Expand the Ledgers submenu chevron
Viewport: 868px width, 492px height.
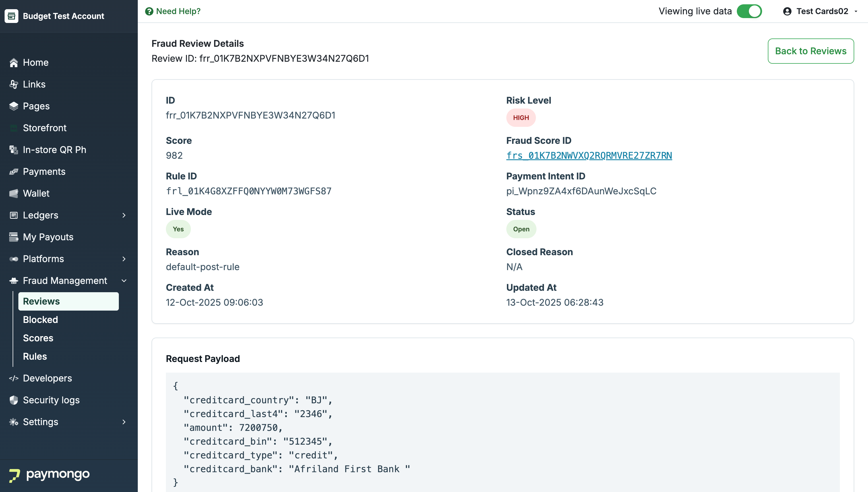click(124, 215)
